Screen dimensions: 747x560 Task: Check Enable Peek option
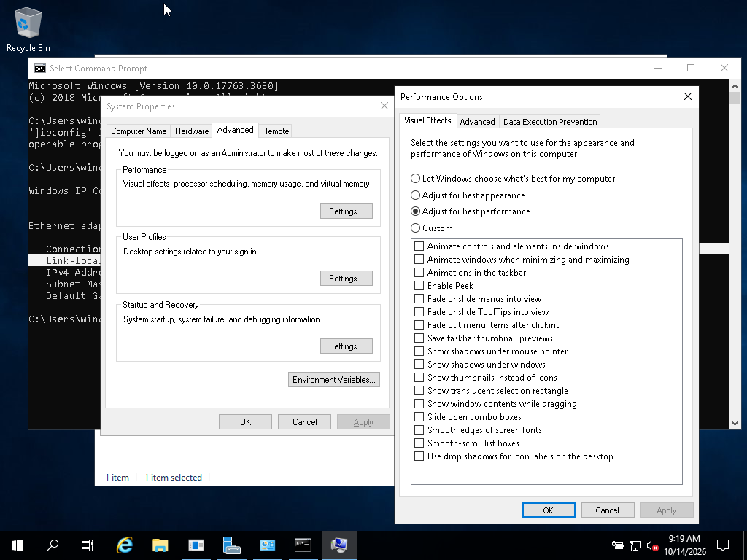(x=419, y=286)
